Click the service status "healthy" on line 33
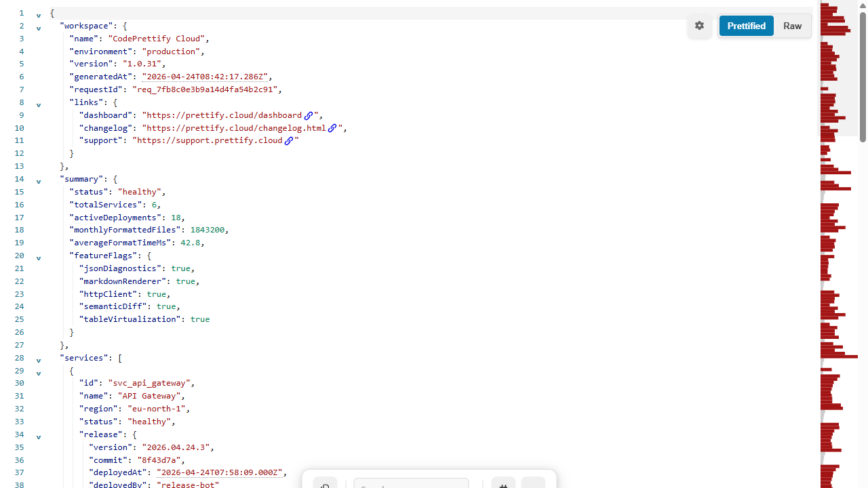 (149, 422)
